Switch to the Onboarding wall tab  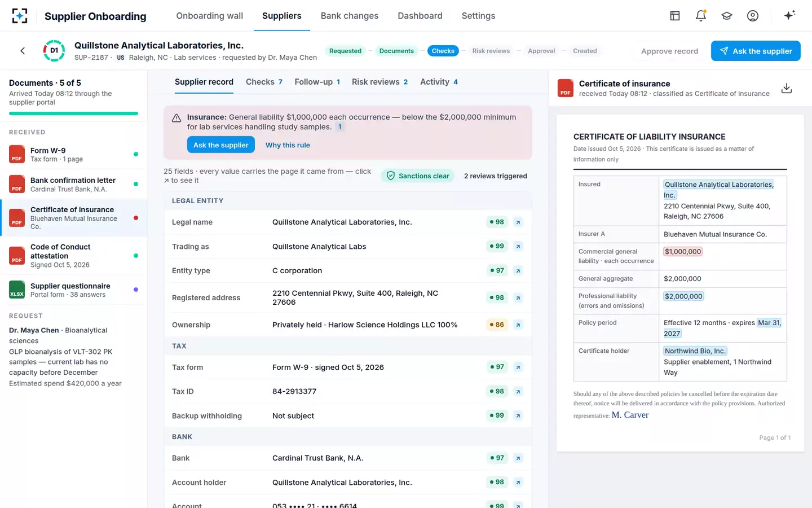(x=210, y=16)
